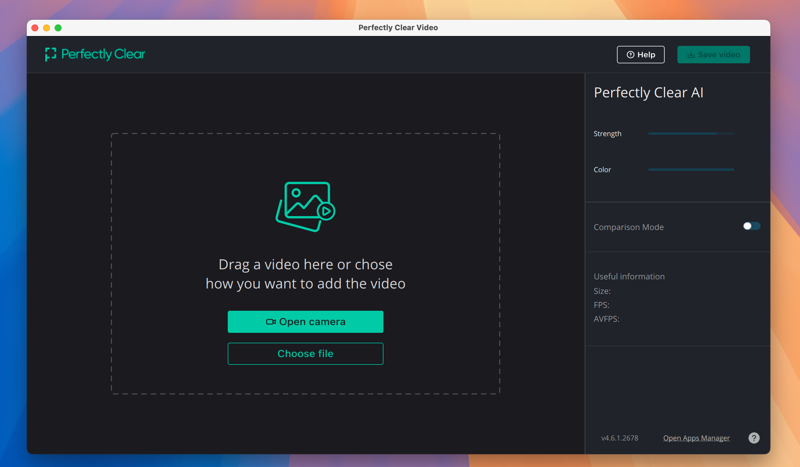Click the FPS: info row

point(602,305)
